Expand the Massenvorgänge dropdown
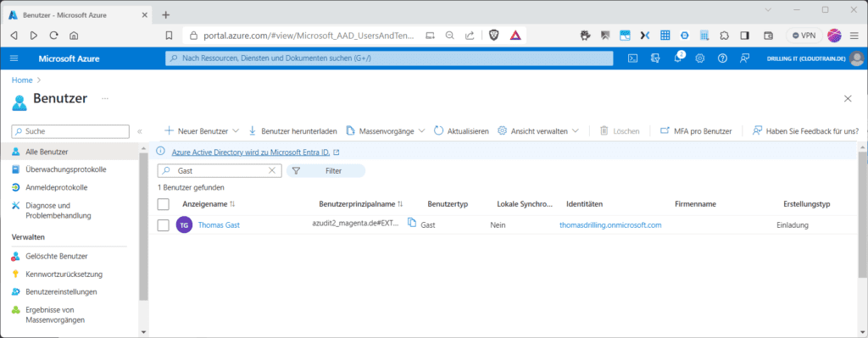Viewport: 868px width, 338px height. click(421, 131)
